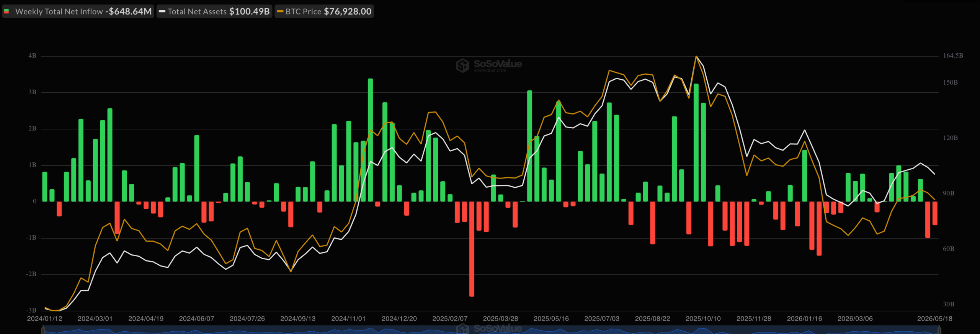Click the 2025/11/28 date axis label

(x=754, y=319)
